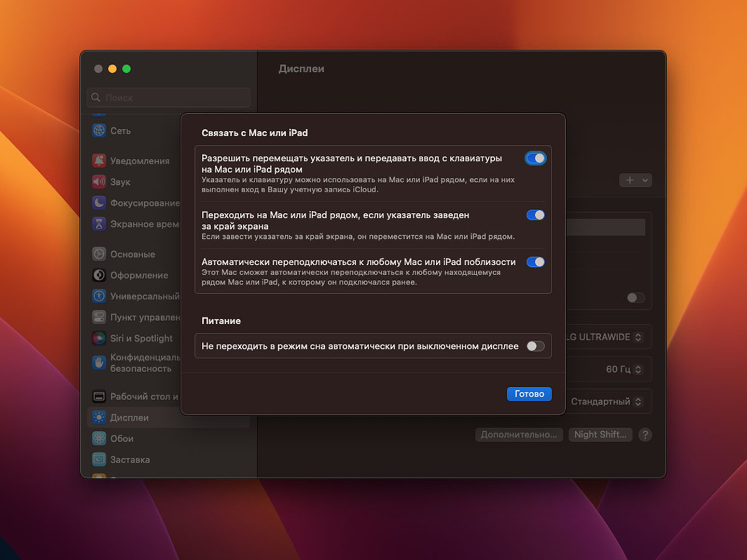Click the Displays (Дисплеи) sun icon

click(99, 418)
